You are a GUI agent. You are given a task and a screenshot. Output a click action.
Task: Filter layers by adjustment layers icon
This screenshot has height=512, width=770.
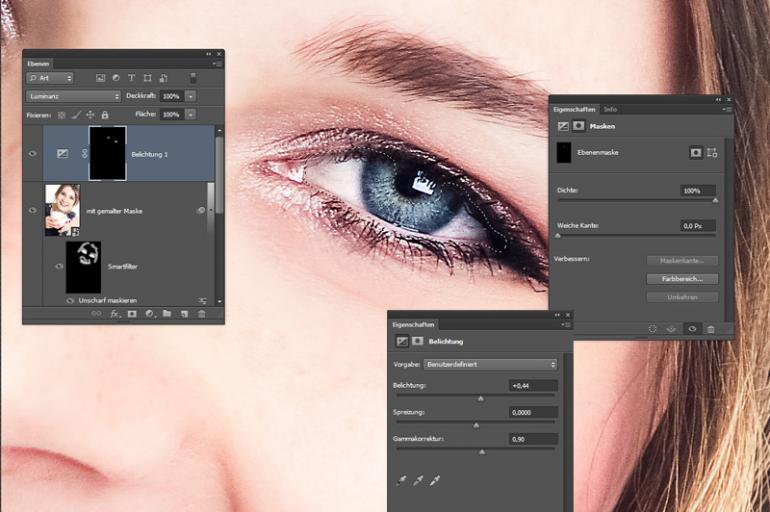tap(116, 78)
